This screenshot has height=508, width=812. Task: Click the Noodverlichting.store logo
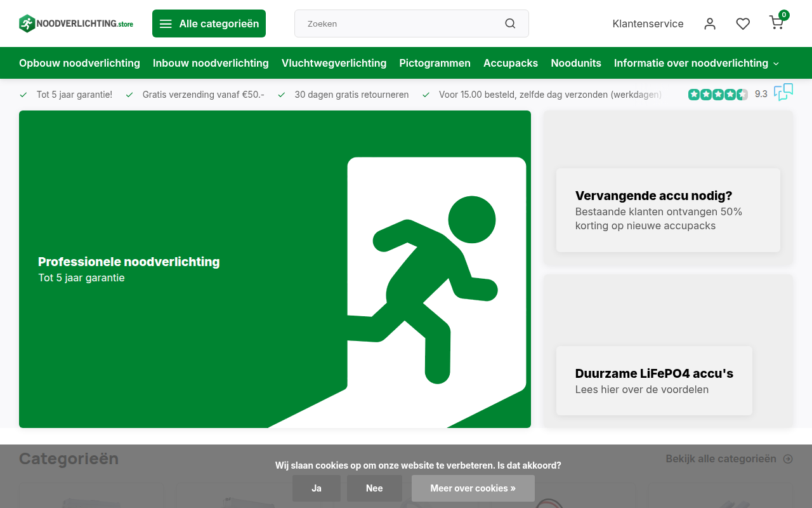[76, 23]
